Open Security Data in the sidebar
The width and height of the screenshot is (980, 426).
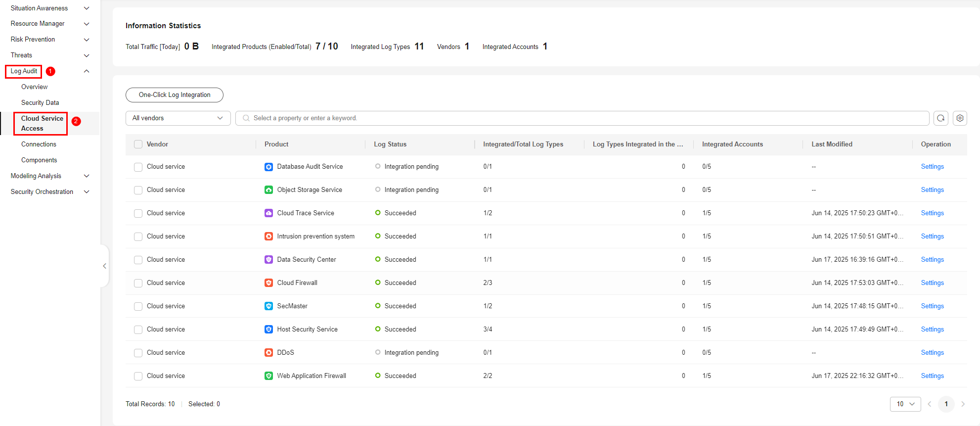pyautogui.click(x=40, y=103)
